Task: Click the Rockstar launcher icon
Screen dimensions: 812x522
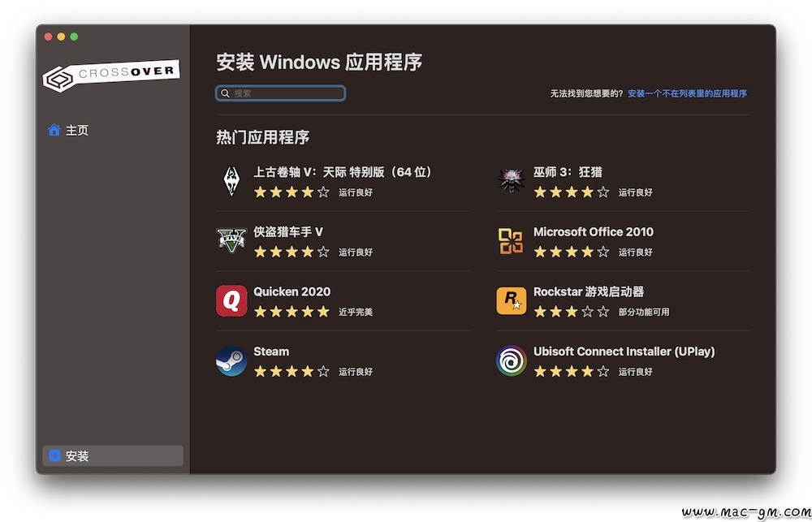Action: tap(511, 301)
